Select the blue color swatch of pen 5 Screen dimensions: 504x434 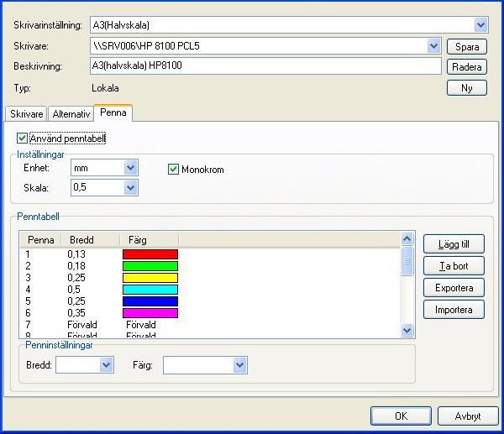pyautogui.click(x=150, y=301)
